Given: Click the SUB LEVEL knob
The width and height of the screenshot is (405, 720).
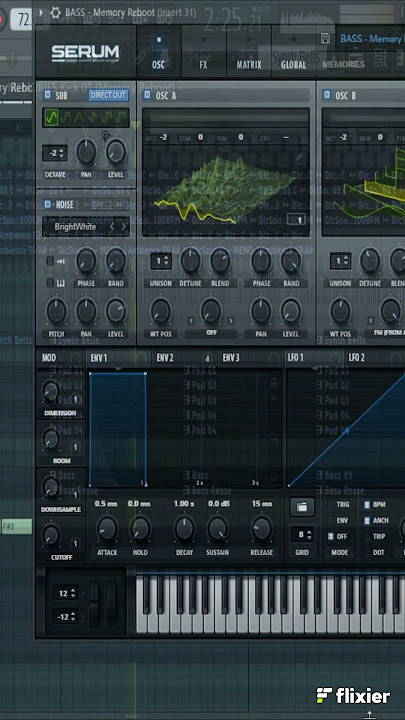Looking at the screenshot, I should 116,152.
